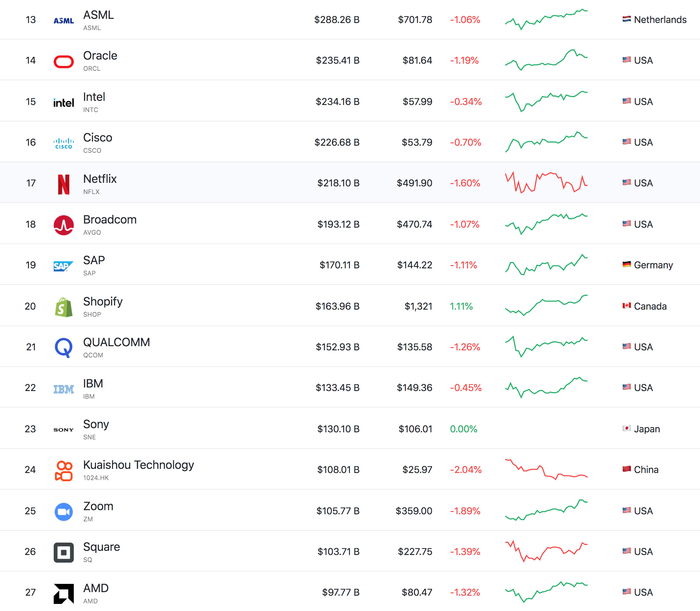Viewport: 700px width, 611px height.
Task: Open the Netflix company name link
Action: pyautogui.click(x=100, y=179)
